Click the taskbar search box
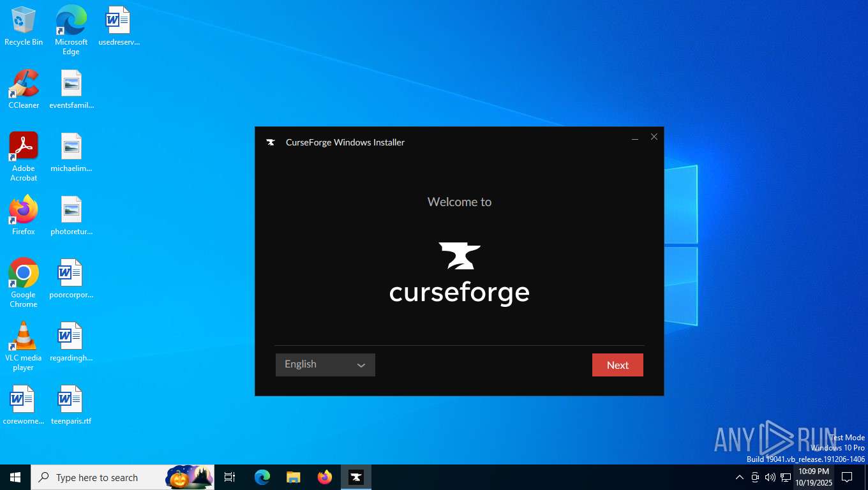 (x=123, y=477)
